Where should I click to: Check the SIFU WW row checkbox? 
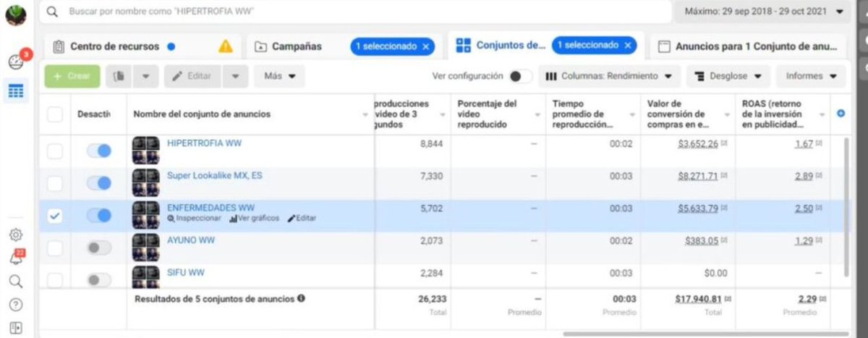55,280
